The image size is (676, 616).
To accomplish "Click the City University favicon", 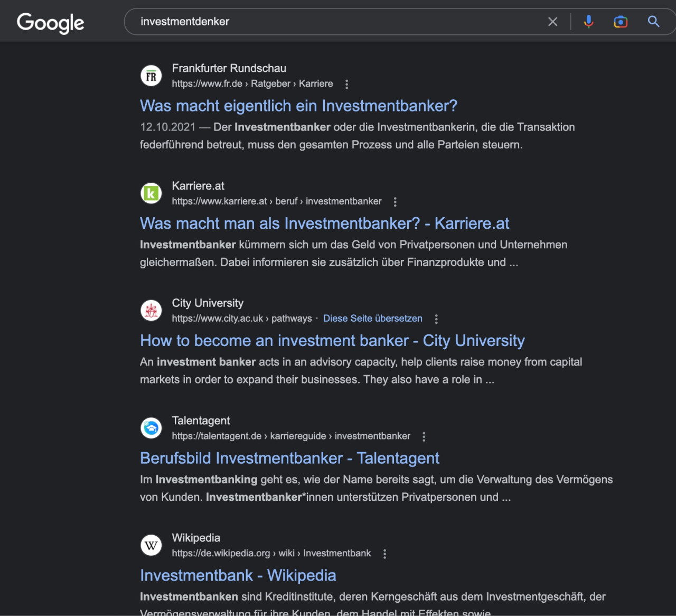I will (x=151, y=311).
